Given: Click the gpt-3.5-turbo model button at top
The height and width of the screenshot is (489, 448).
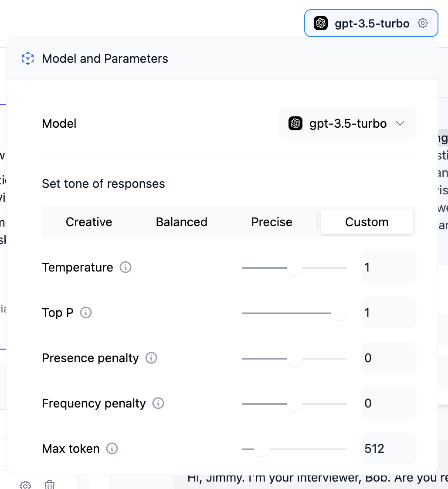Looking at the screenshot, I should click(371, 23).
